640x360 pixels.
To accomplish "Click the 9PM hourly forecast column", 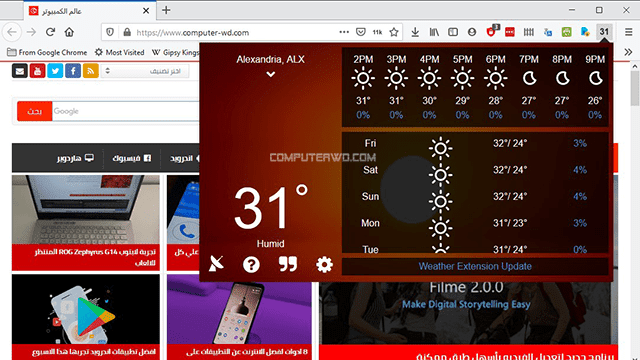I will [595, 87].
